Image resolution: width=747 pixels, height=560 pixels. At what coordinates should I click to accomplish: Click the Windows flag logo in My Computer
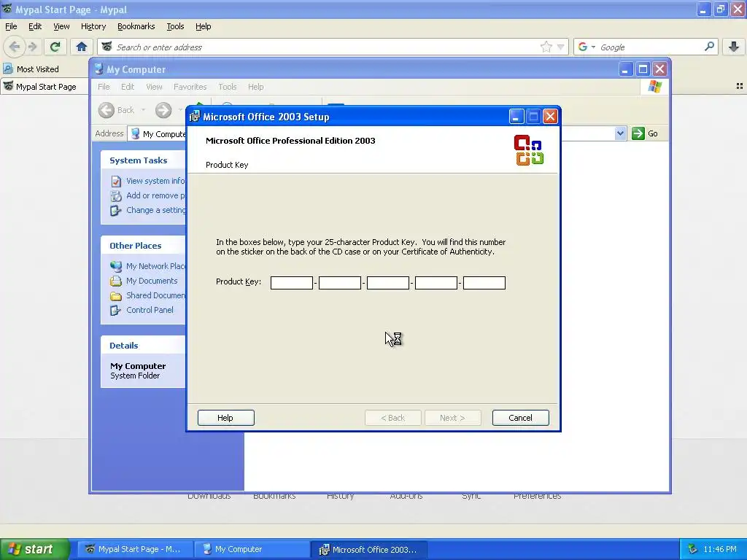(654, 87)
